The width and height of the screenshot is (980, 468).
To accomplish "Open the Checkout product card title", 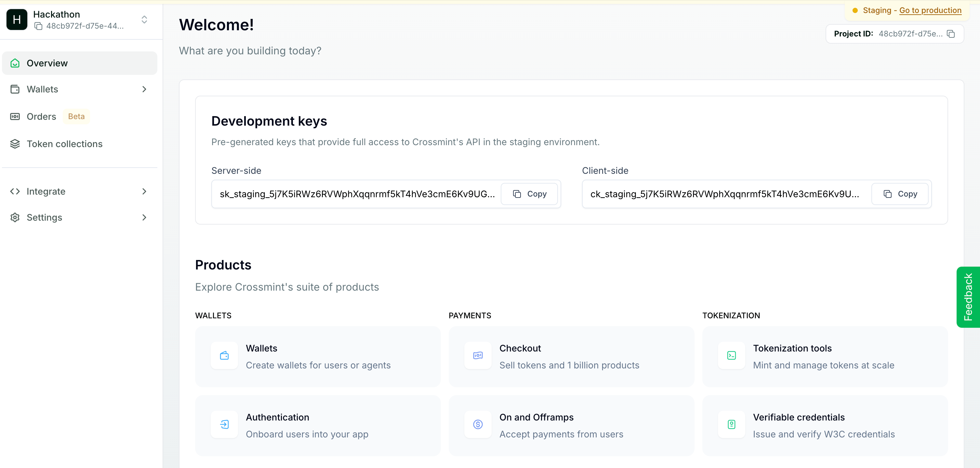I will (520, 349).
